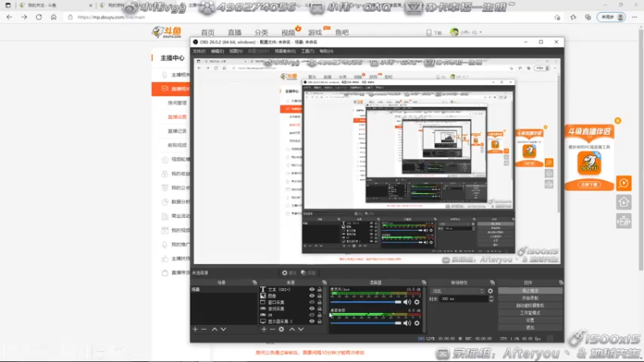Click home icon on right floating bar
This screenshot has height=362, width=644.
[624, 202]
